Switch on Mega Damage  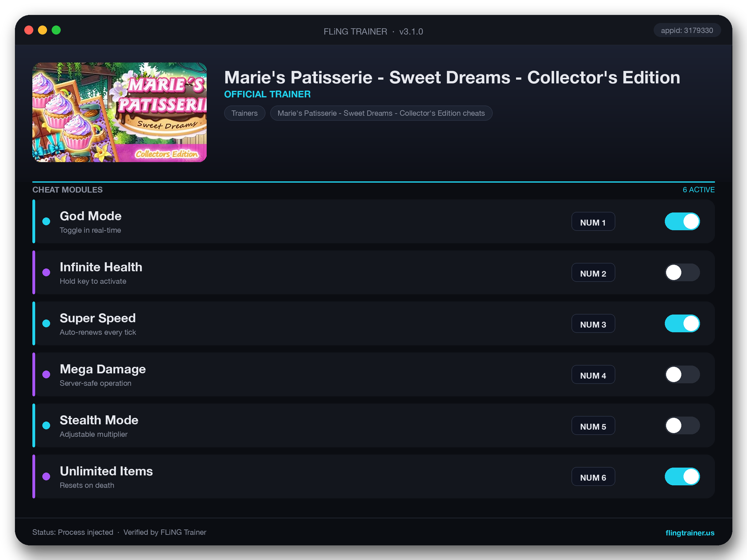tap(682, 374)
